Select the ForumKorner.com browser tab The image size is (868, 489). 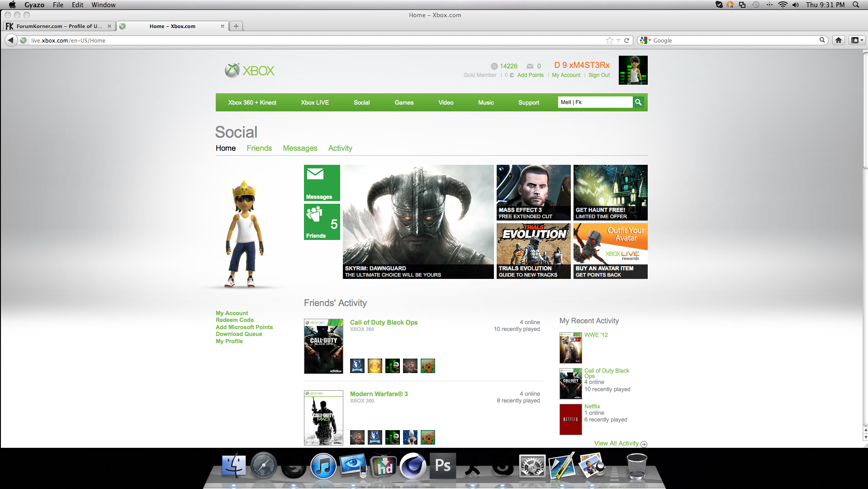[59, 26]
